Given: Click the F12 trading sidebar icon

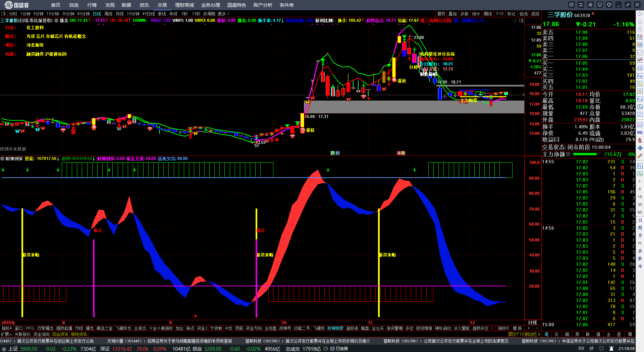Looking at the screenshot, I should pos(640,99).
